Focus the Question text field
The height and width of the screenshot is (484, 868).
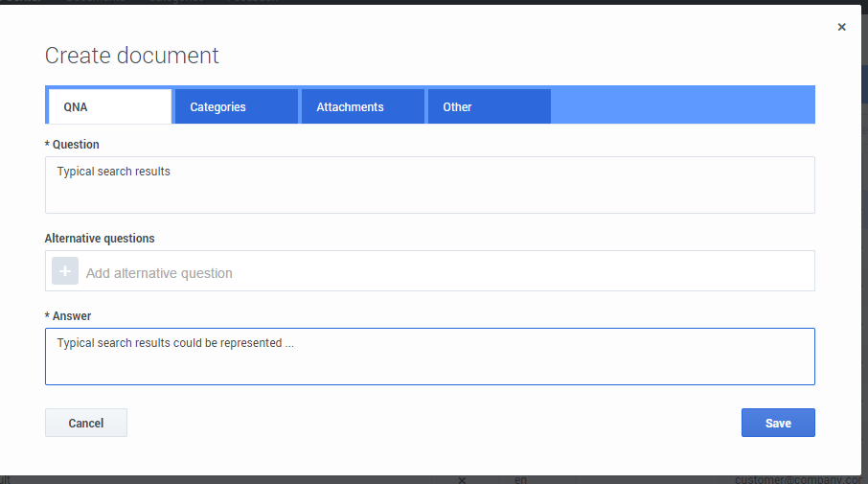click(429, 185)
